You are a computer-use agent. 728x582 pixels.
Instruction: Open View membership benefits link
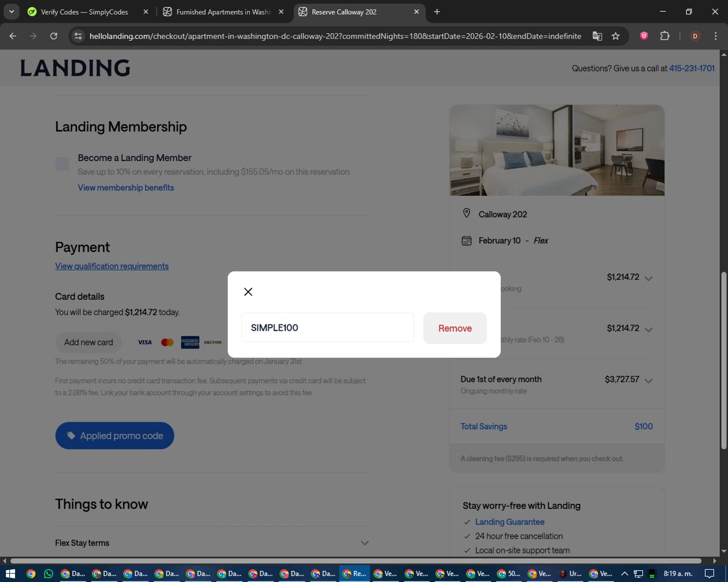coord(126,188)
